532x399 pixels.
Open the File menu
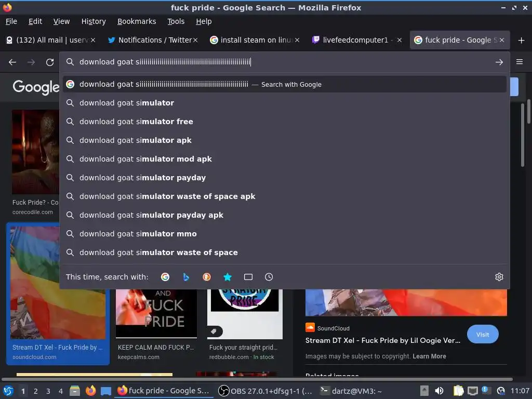click(x=11, y=21)
